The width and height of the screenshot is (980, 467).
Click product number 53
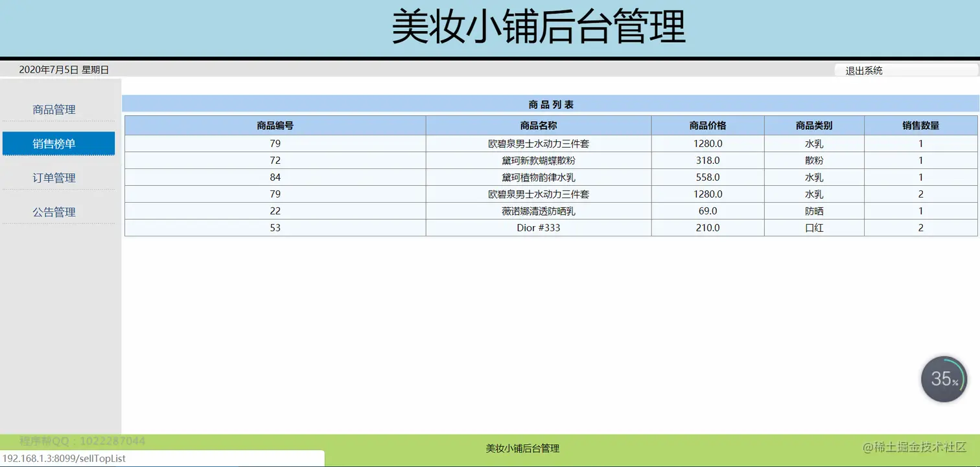point(275,228)
